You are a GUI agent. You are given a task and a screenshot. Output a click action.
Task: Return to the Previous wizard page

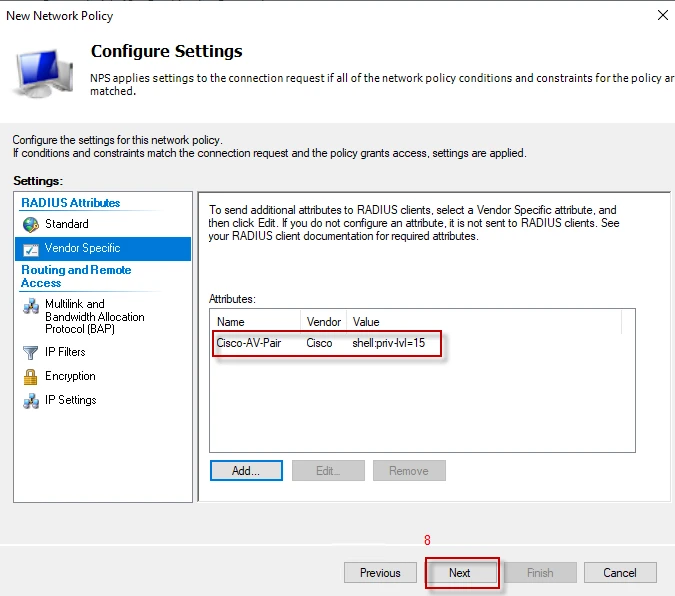click(x=380, y=573)
